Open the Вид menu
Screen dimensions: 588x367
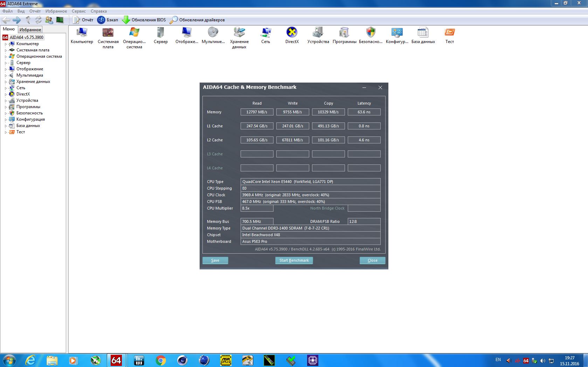click(x=21, y=11)
